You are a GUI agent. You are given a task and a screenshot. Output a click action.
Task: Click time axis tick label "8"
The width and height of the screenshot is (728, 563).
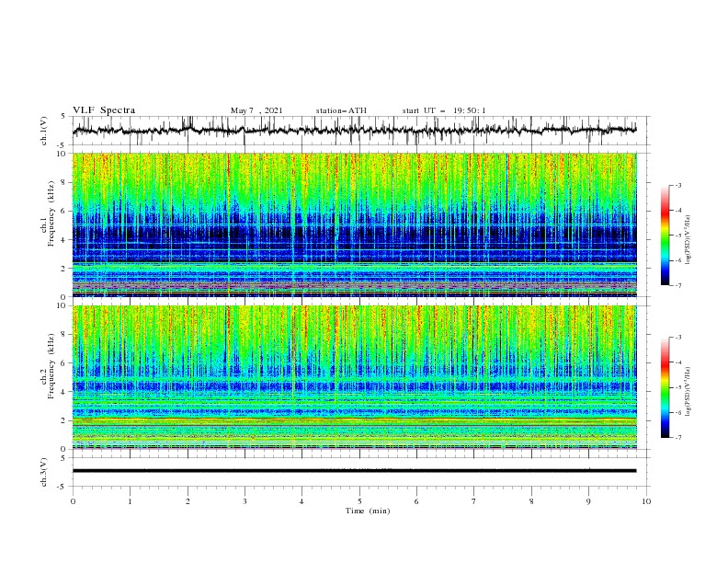click(x=531, y=501)
